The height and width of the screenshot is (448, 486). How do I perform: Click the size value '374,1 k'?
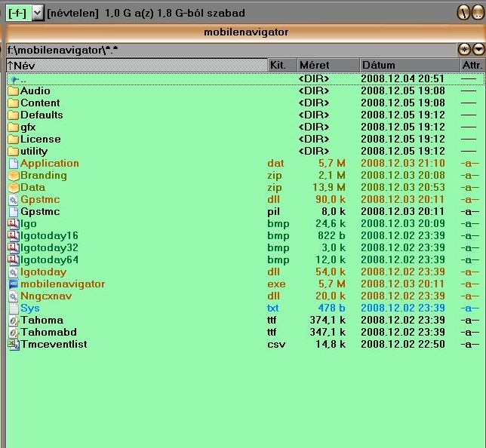click(328, 320)
